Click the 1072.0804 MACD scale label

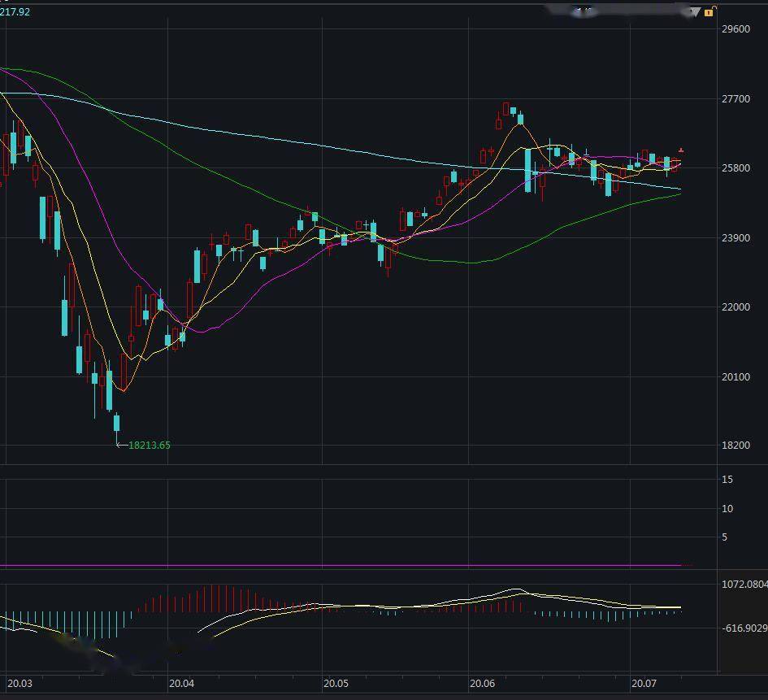(744, 585)
